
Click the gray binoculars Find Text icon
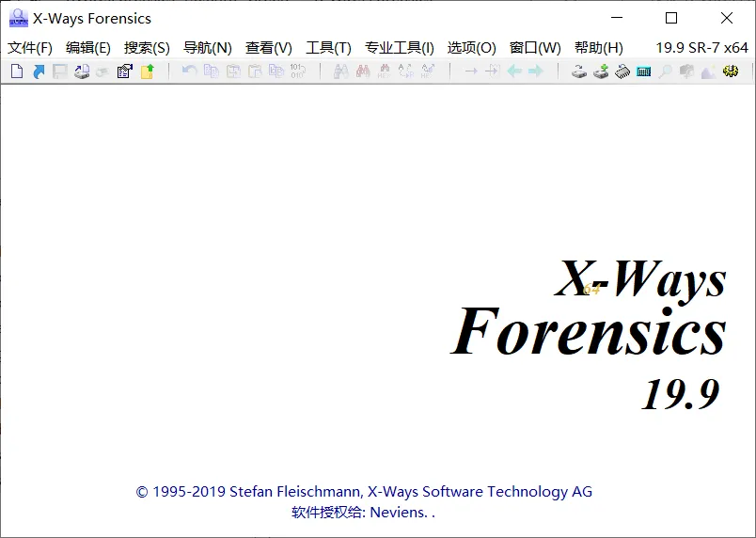(341, 71)
